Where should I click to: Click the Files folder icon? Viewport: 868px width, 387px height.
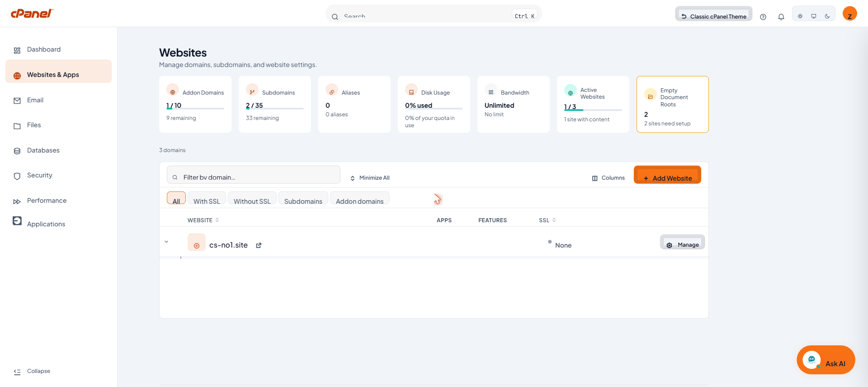(17, 126)
